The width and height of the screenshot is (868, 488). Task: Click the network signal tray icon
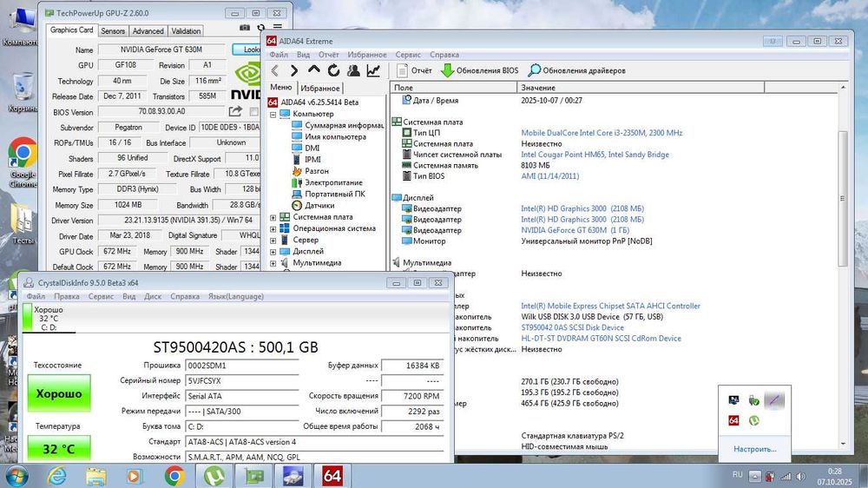click(x=786, y=477)
